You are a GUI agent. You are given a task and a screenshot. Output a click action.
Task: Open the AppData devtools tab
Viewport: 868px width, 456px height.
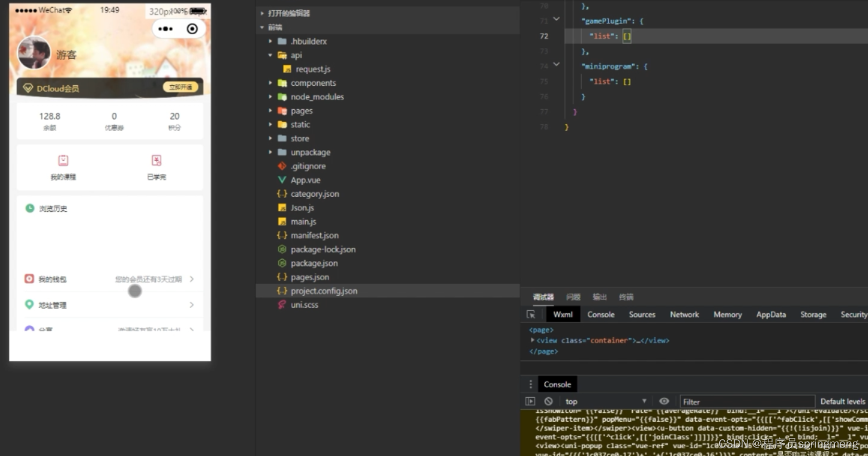tap(771, 314)
